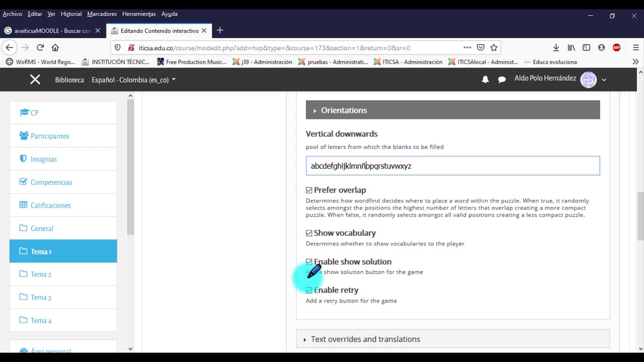Switch to avaiticsaMOODLE browser tab
This screenshot has height=362, width=644.
pyautogui.click(x=52, y=31)
